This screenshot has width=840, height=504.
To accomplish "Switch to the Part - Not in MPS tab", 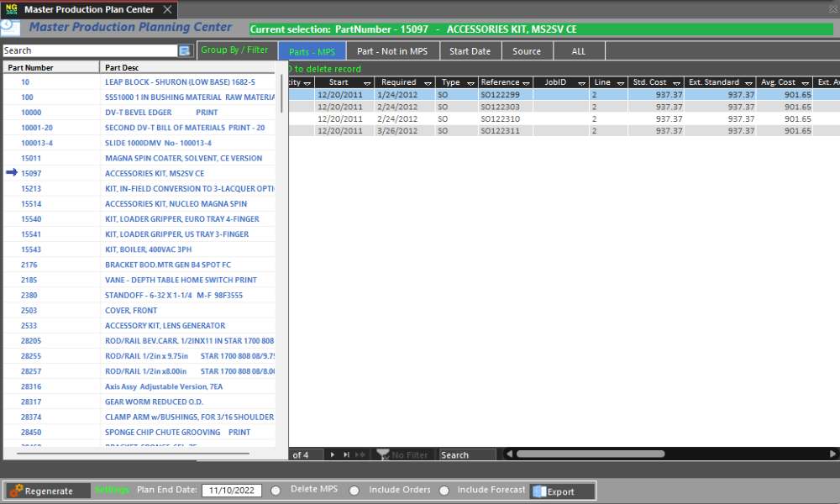I will (x=392, y=51).
